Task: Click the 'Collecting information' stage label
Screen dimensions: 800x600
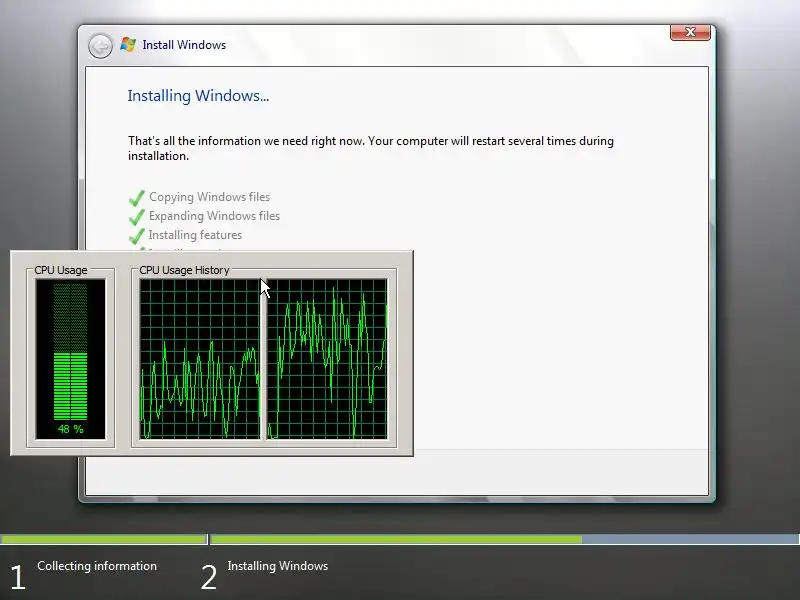Action: tap(97, 566)
